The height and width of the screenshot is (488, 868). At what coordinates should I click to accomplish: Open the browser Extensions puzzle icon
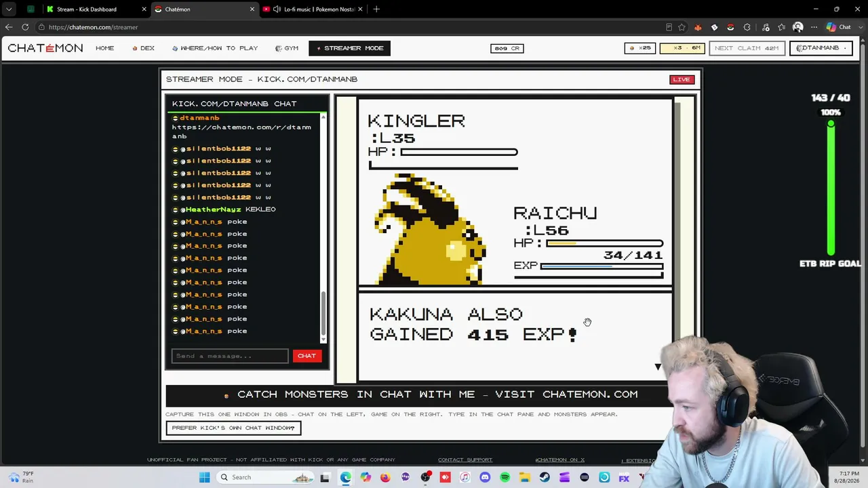[747, 27]
